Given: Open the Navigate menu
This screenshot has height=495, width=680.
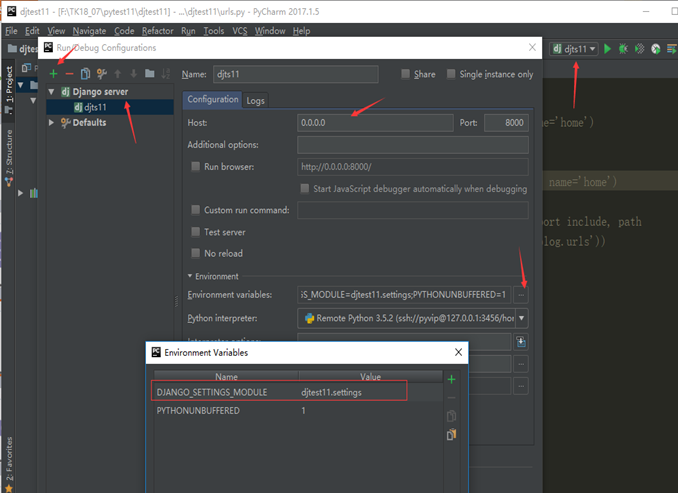Looking at the screenshot, I should pos(89,31).
